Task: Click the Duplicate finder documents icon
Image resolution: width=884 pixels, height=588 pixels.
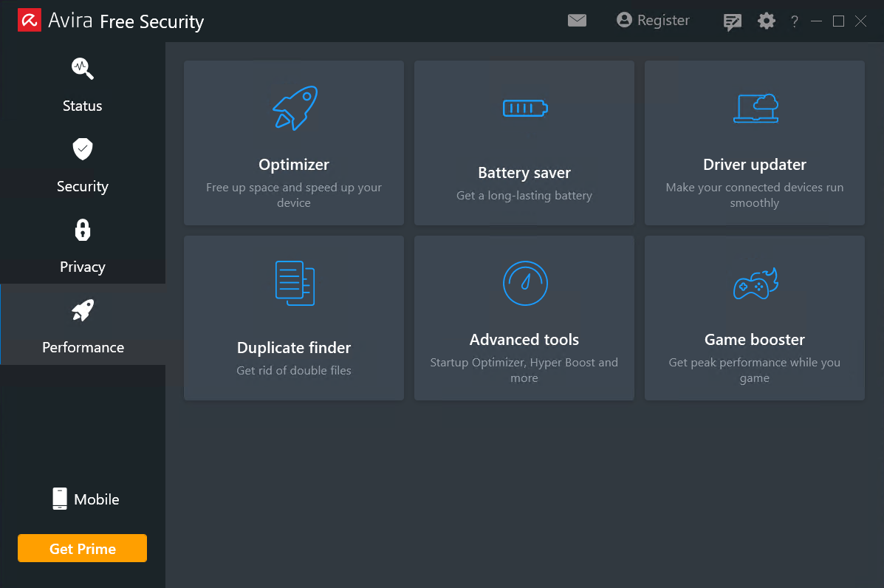Action: (x=293, y=282)
